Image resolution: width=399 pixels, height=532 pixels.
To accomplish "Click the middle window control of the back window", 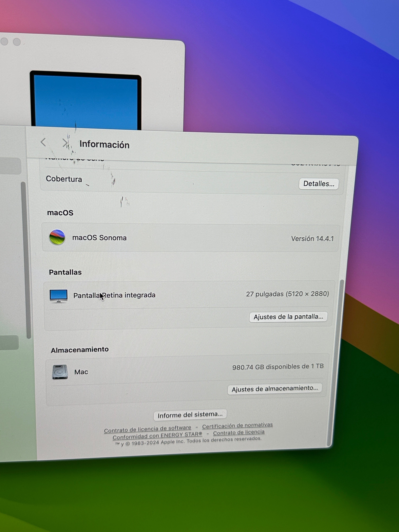I will click(x=4, y=41).
